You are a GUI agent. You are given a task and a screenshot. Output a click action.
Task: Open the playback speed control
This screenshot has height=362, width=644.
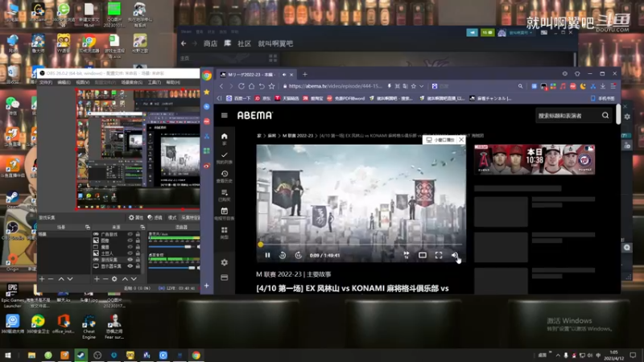[x=407, y=255]
